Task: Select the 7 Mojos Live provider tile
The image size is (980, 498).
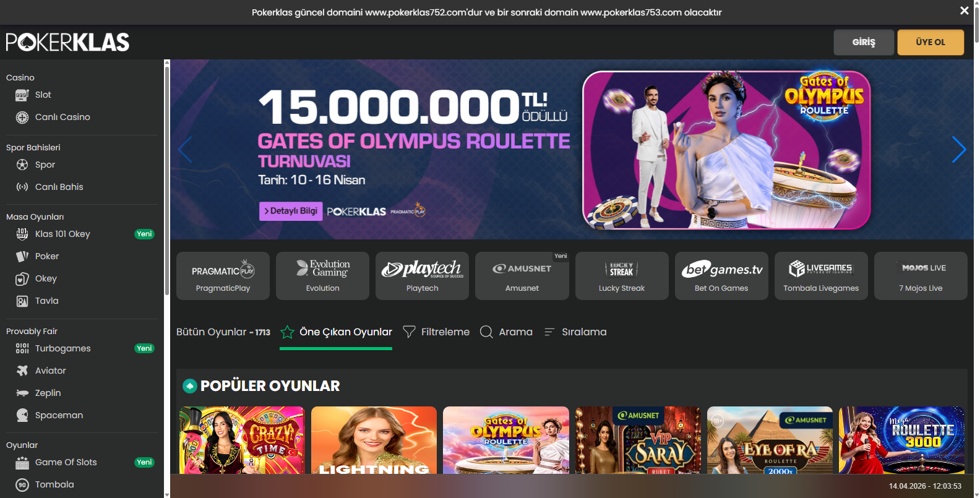Action: click(x=921, y=276)
